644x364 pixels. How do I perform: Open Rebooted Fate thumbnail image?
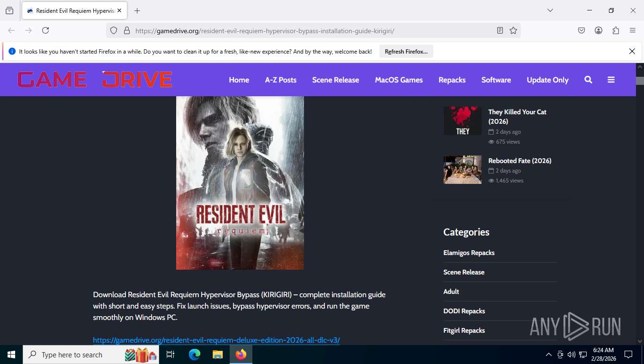point(463,170)
